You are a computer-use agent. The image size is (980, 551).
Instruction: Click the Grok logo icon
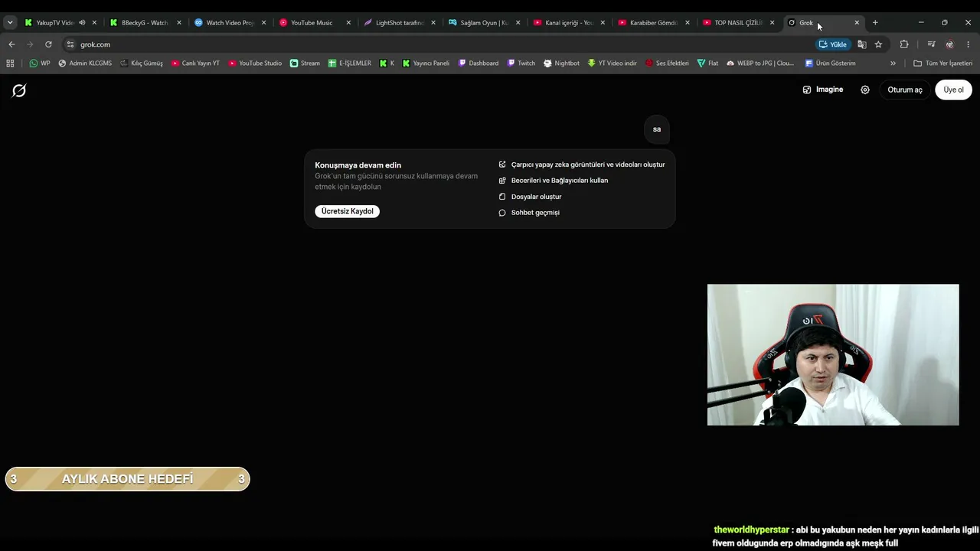19,91
